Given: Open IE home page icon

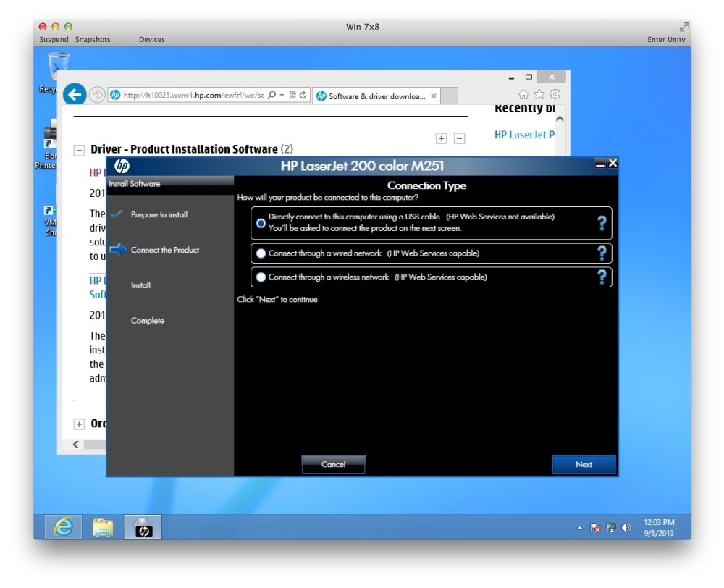Looking at the screenshot, I should click(x=523, y=95).
